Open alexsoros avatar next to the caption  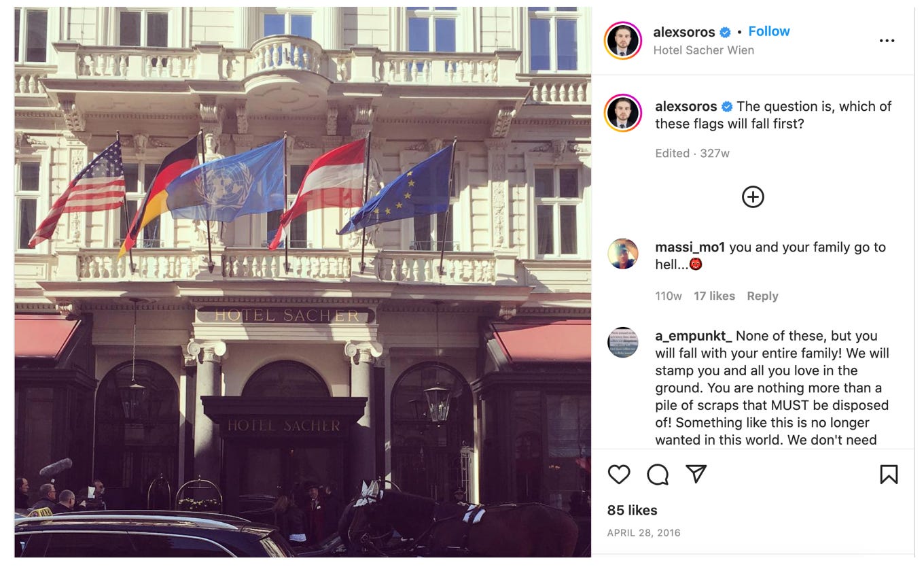tap(622, 112)
